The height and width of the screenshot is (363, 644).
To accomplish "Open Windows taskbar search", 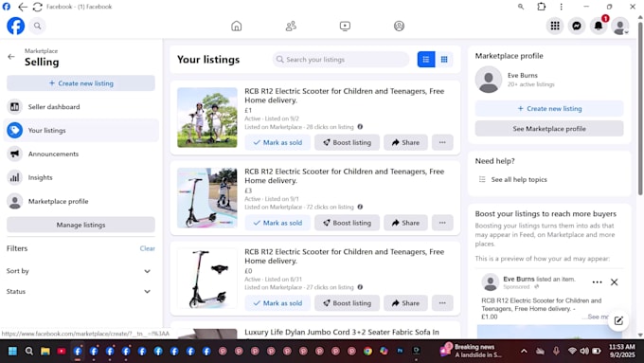I will [x=28, y=351].
